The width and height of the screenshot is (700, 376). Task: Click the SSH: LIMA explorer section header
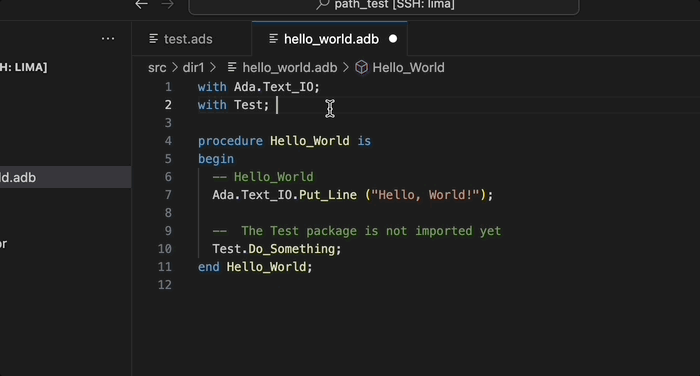pyautogui.click(x=24, y=67)
